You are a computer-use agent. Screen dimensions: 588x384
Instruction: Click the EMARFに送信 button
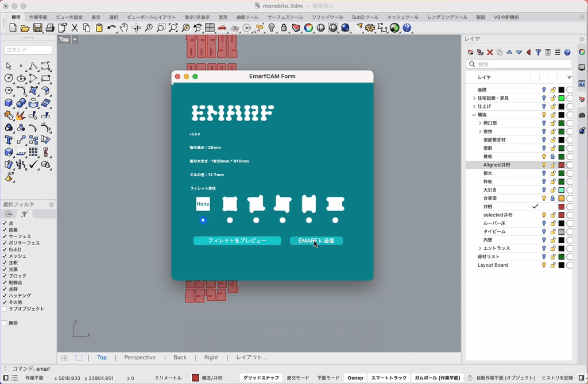316,241
